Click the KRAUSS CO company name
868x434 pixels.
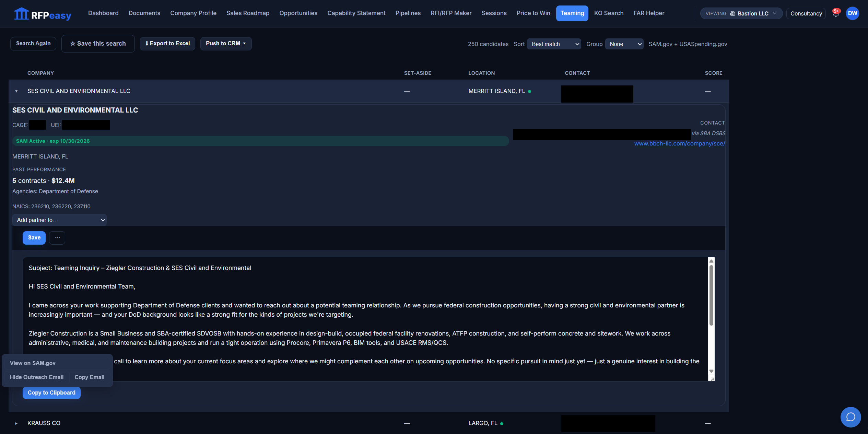tap(44, 423)
